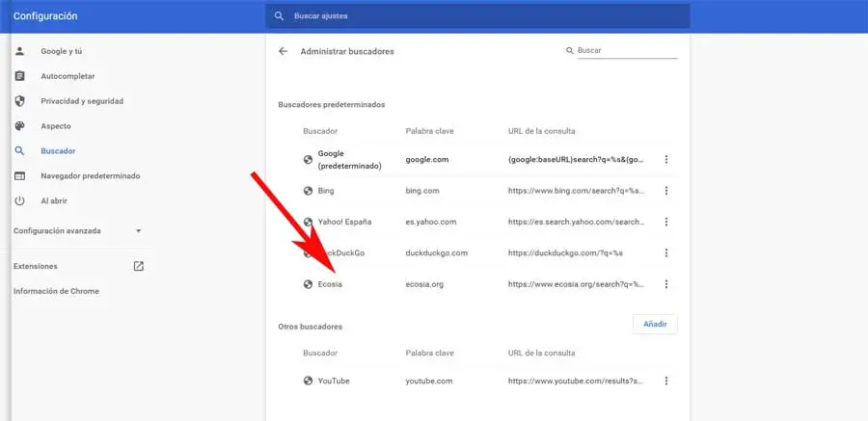Click the es.yahoo.com keyword
Image resolution: width=868 pixels, height=421 pixels.
coord(431,222)
